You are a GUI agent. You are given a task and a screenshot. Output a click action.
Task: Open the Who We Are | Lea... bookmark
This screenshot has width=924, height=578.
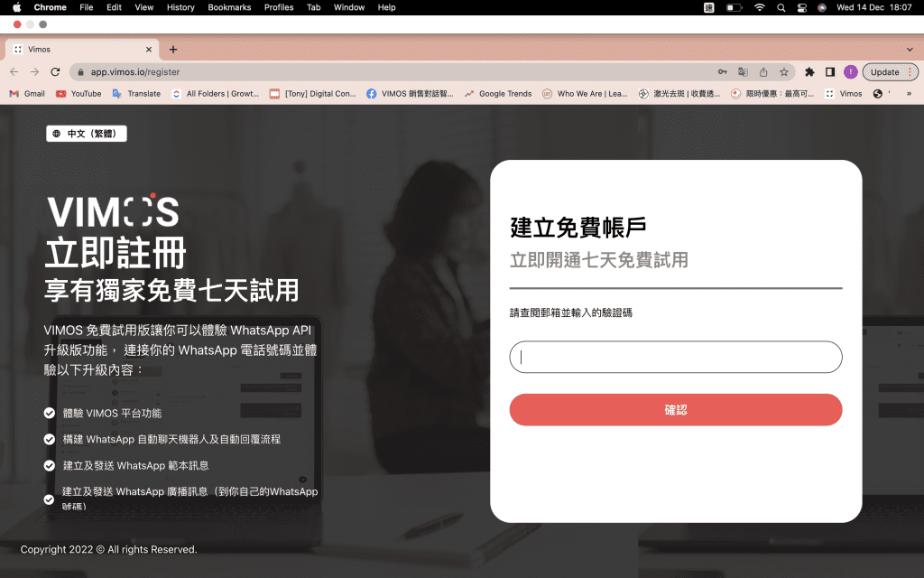tap(585, 94)
